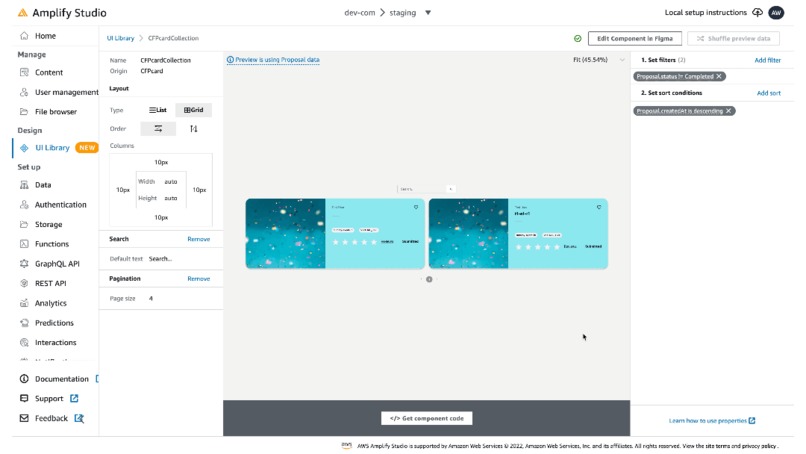Click the User management icon
Viewport: 806px width, 454px height.
(24, 92)
